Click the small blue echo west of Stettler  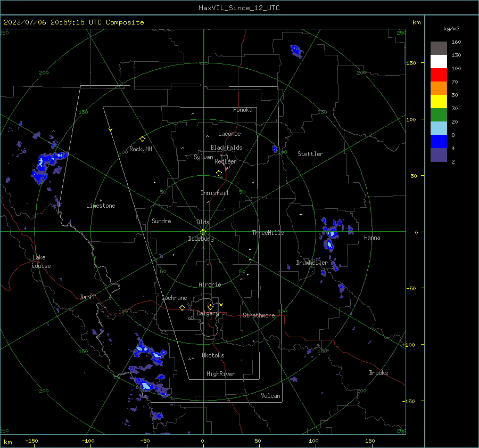(275, 149)
